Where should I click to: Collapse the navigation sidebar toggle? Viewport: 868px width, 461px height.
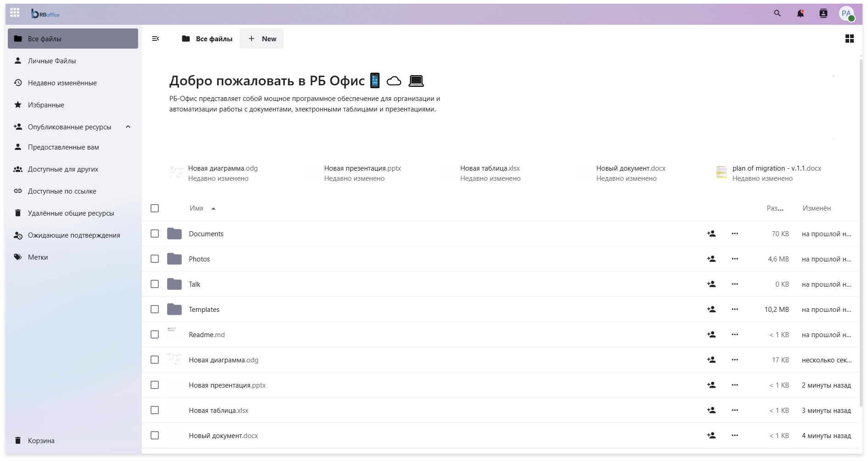156,39
